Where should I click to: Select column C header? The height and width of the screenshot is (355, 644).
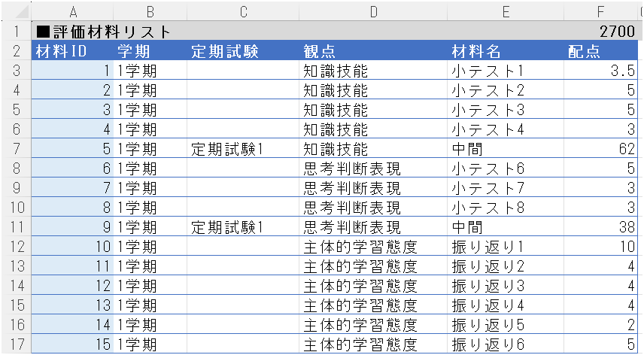242,12
